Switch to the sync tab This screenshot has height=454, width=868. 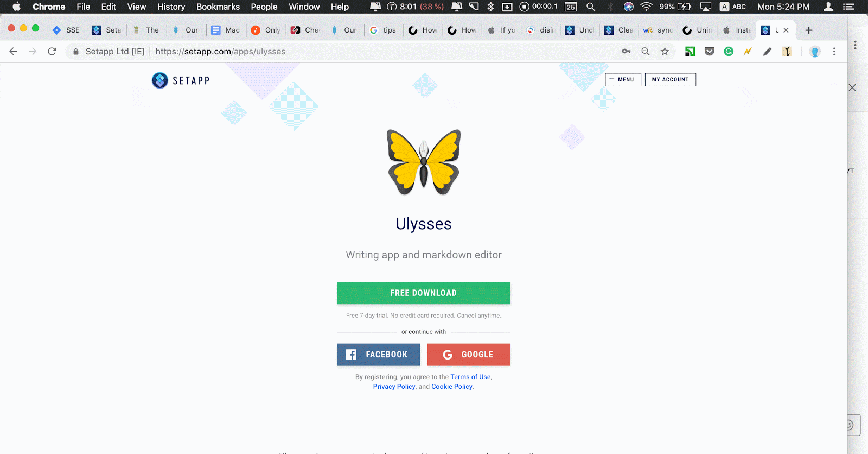tap(659, 30)
